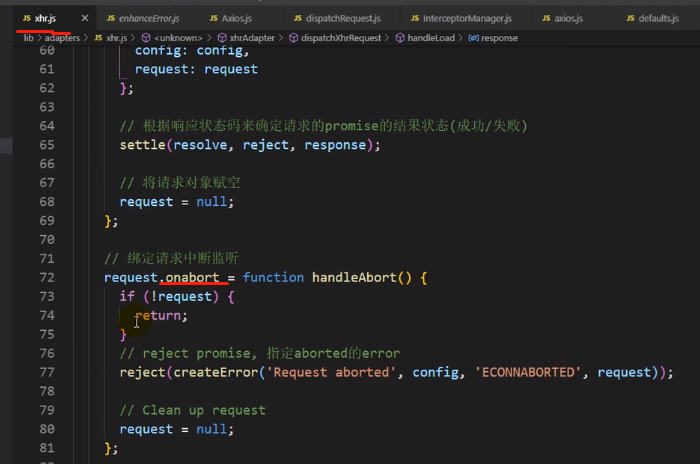Click the 'Request aborted' string
700x464 pixels.
point(331,372)
